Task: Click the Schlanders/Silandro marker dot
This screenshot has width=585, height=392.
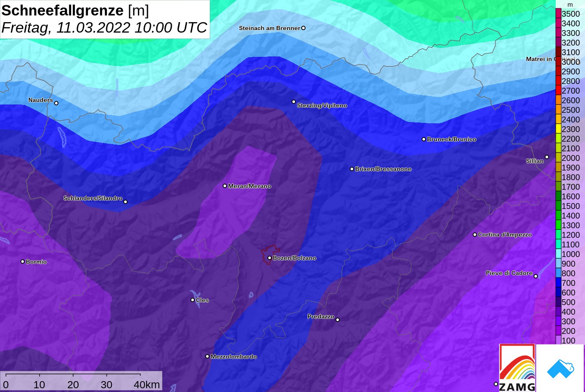Action: click(x=125, y=202)
